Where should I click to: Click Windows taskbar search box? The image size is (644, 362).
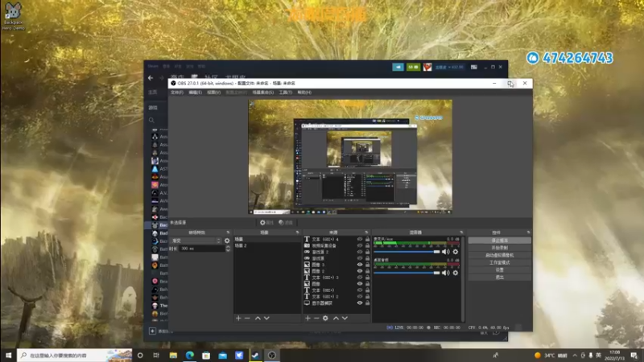click(75, 356)
